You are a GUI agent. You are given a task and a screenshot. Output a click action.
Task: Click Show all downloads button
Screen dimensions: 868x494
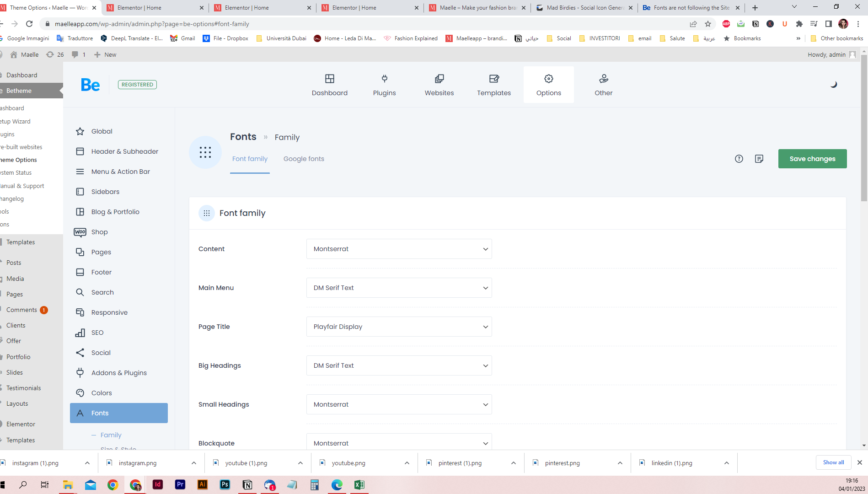[833, 462]
